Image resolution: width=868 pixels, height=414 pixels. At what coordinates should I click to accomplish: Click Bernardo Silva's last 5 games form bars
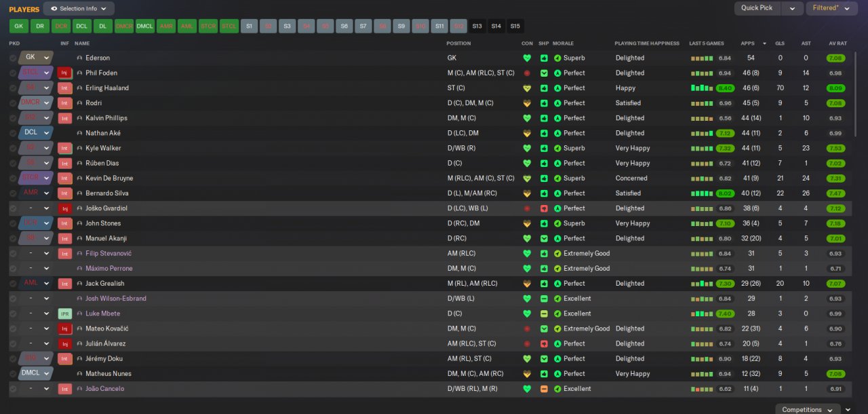coord(703,193)
